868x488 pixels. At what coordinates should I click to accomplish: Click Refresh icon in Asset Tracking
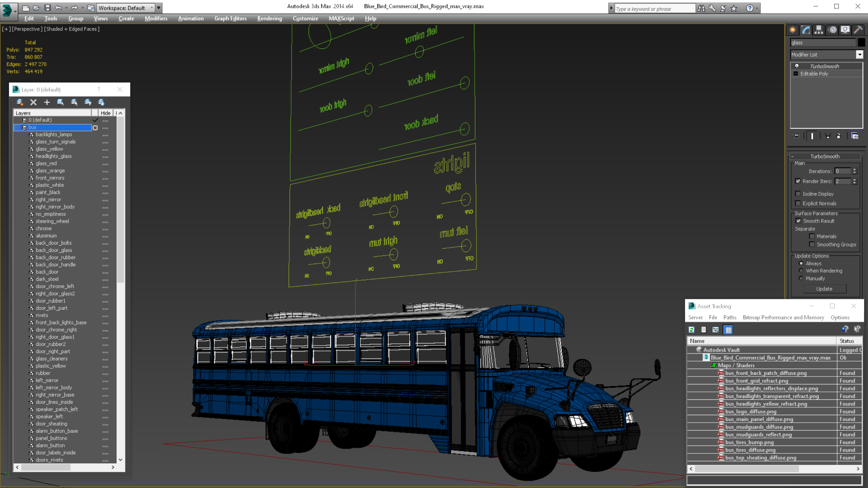[x=692, y=330]
